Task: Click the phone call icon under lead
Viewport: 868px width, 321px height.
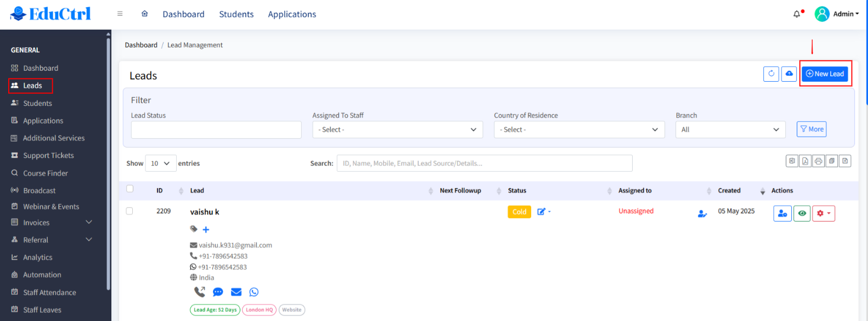Action: (x=199, y=292)
